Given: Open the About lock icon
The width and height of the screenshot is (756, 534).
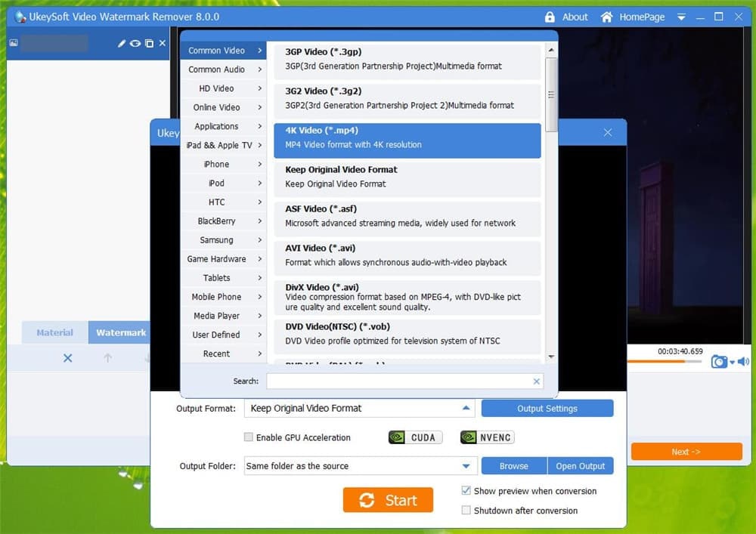Looking at the screenshot, I should click(x=550, y=17).
